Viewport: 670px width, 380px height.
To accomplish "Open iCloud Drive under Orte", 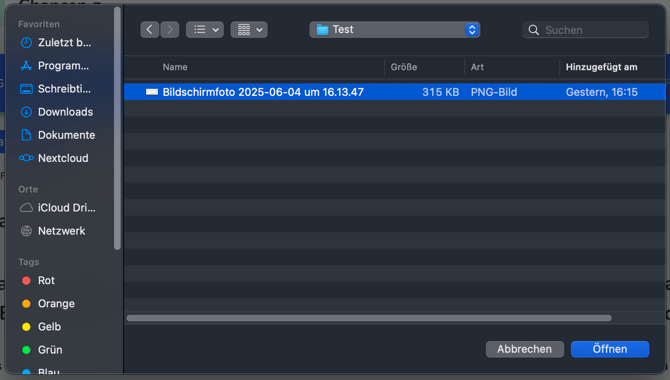I will point(56,208).
